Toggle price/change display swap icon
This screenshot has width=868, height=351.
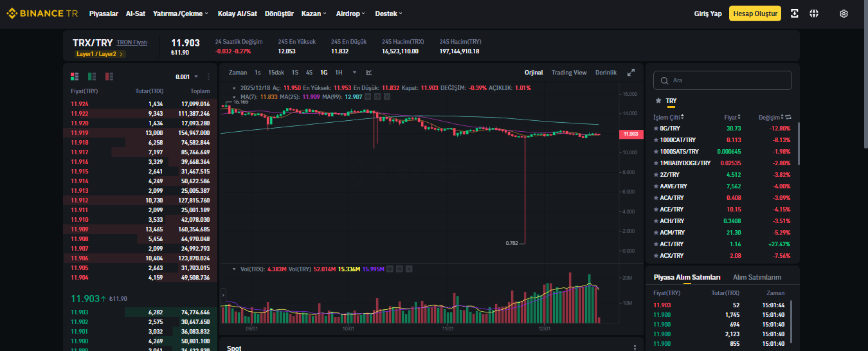click(x=788, y=117)
